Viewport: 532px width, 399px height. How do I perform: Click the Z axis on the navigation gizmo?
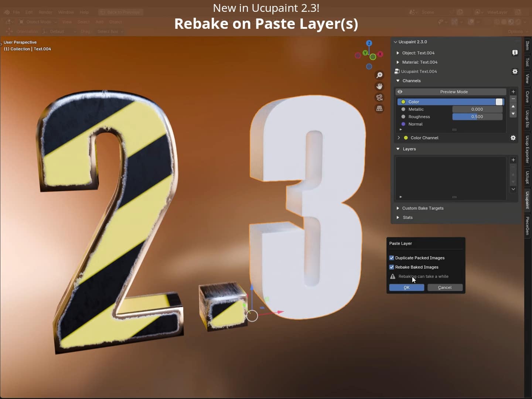369,43
